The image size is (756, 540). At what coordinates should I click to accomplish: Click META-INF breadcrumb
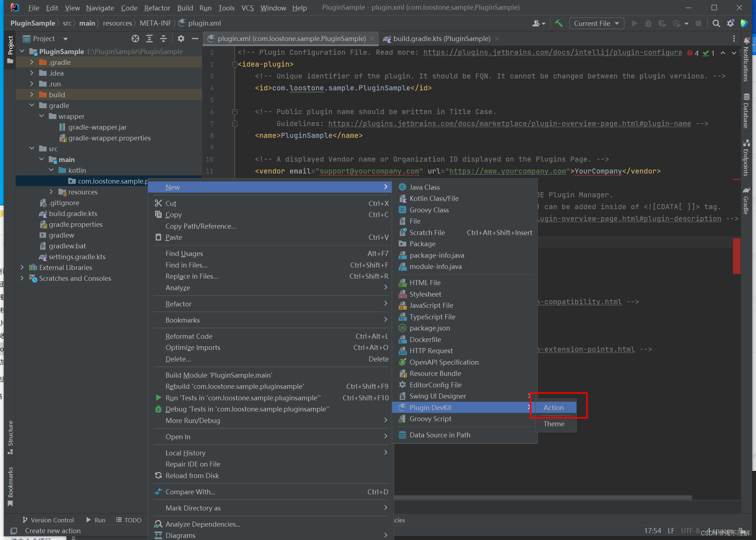pyautogui.click(x=156, y=23)
